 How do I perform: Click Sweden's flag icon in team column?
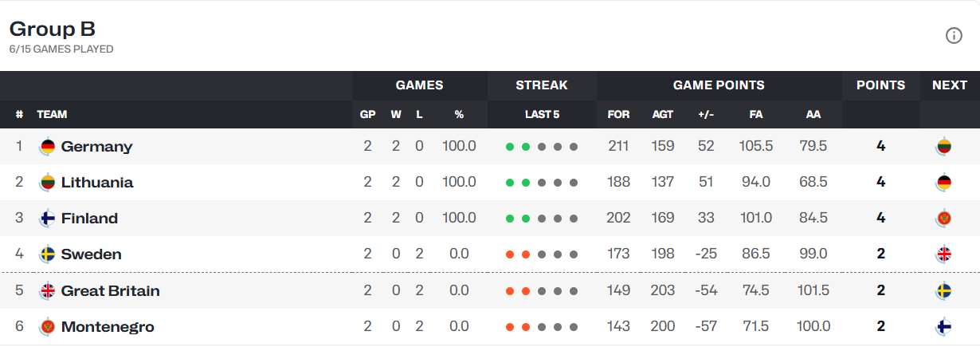coord(48,254)
